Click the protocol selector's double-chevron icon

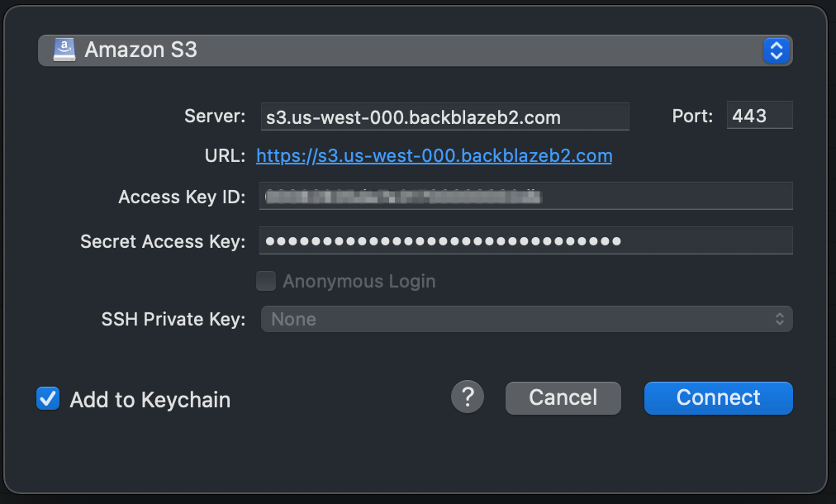pos(775,50)
